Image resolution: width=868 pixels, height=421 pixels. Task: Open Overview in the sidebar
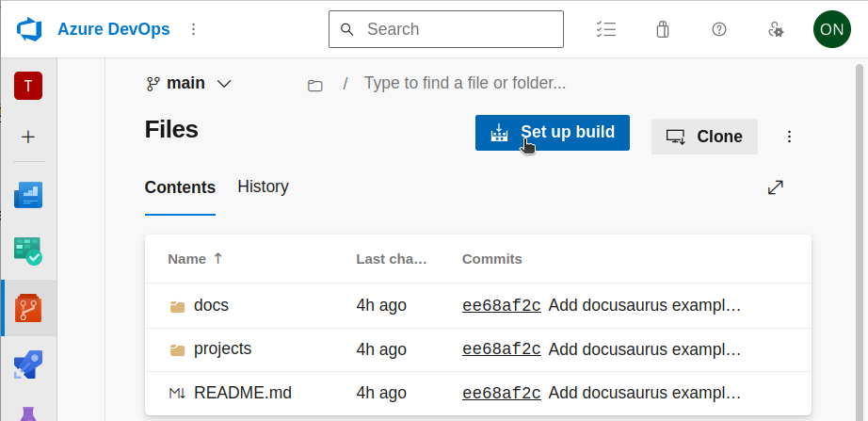point(28,195)
